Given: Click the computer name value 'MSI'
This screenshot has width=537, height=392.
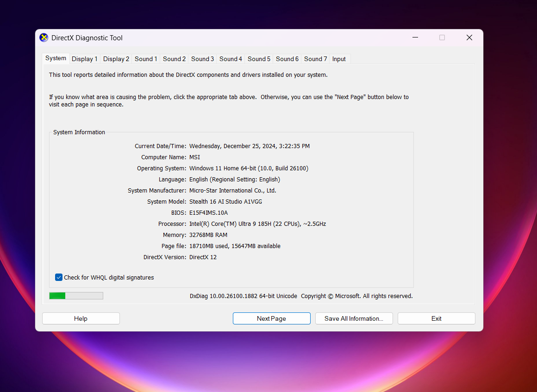Looking at the screenshot, I should (194, 157).
